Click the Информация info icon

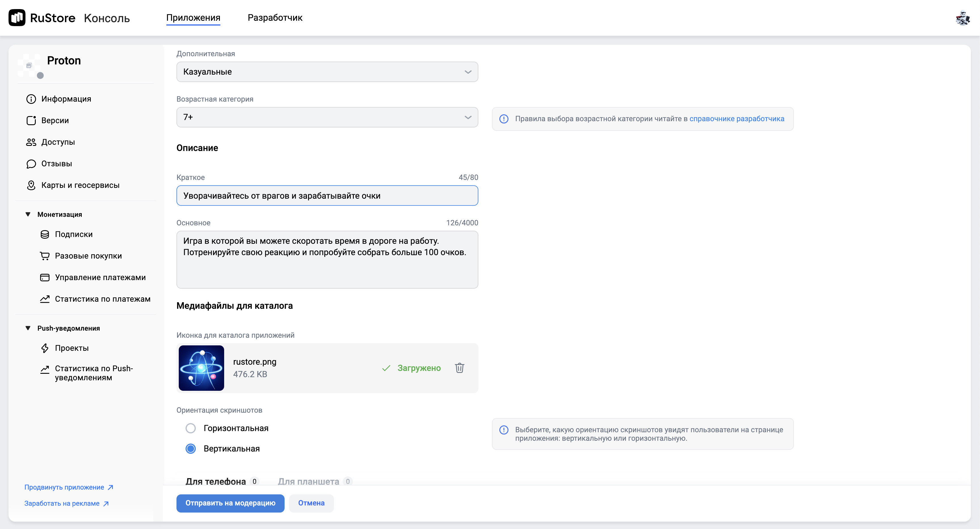tap(31, 99)
